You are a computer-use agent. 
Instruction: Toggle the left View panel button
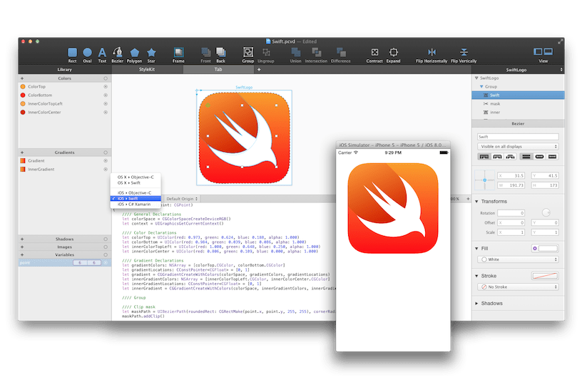coord(538,51)
